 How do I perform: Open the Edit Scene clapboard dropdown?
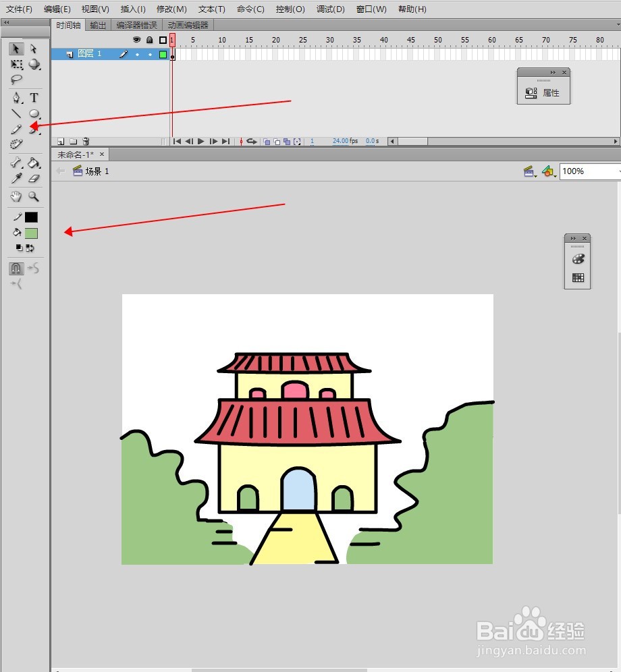point(531,171)
